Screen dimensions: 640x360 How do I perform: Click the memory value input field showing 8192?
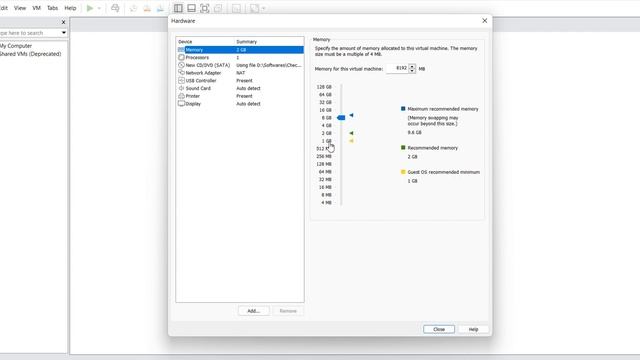click(x=397, y=69)
